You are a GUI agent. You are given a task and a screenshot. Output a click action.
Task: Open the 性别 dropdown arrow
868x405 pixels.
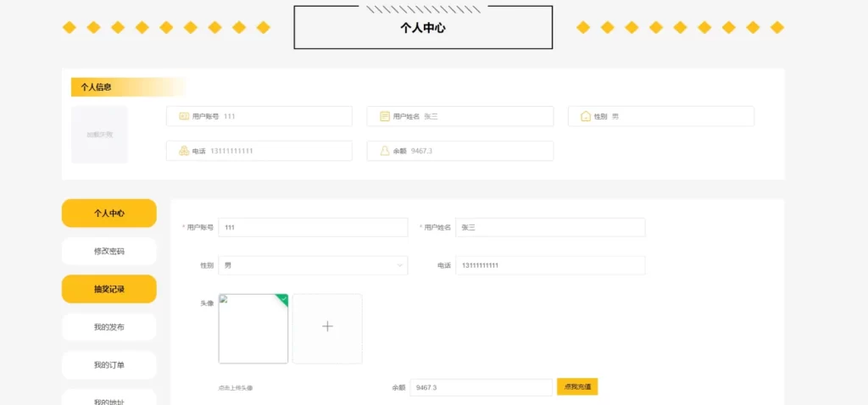click(399, 265)
